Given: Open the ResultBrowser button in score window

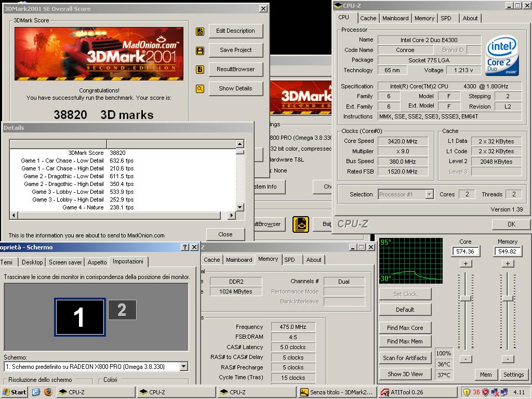Looking at the screenshot, I should click(x=236, y=69).
